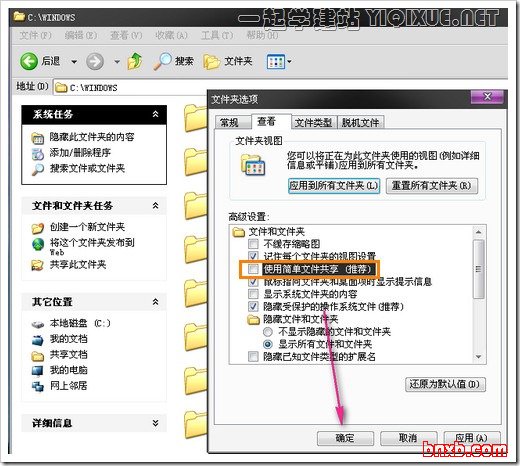Click the Up one level folder icon
520x466 pixels.
(x=135, y=61)
